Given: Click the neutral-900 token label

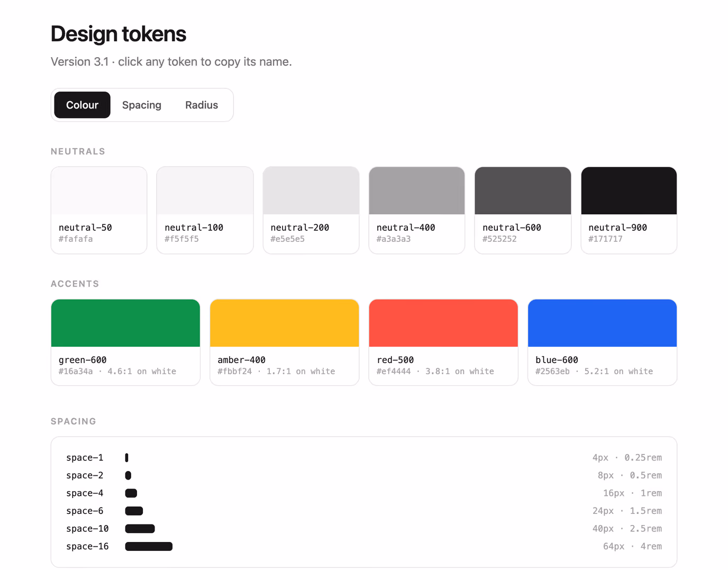Looking at the screenshot, I should [x=617, y=228].
